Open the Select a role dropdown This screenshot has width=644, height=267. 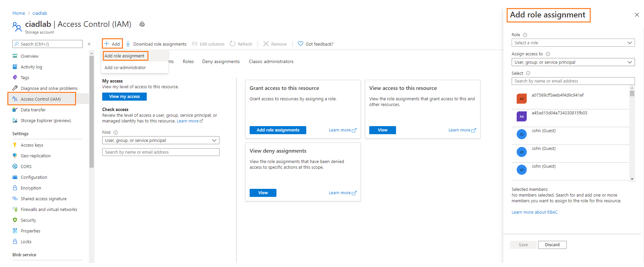[x=573, y=43]
